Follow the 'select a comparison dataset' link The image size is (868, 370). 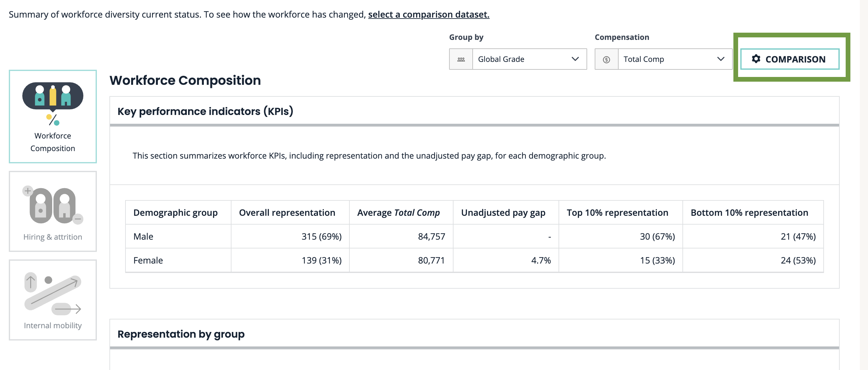point(428,14)
